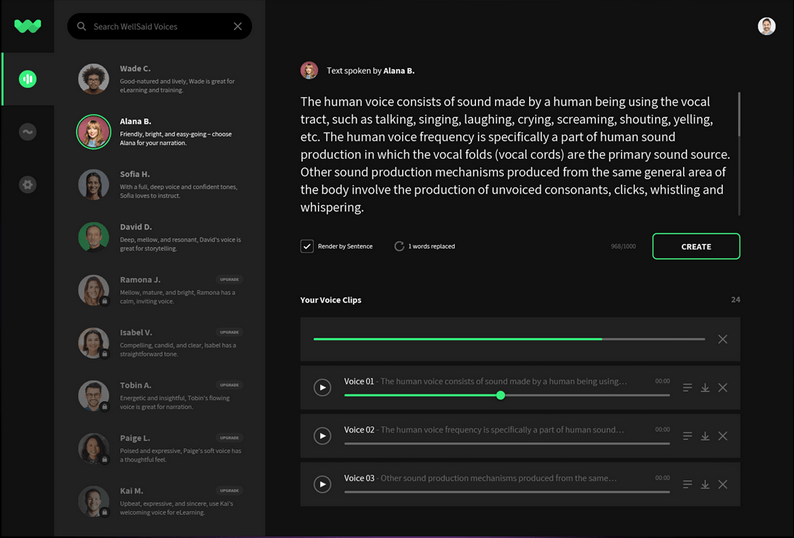
Task: Select voice Wade C.
Action: (160, 79)
